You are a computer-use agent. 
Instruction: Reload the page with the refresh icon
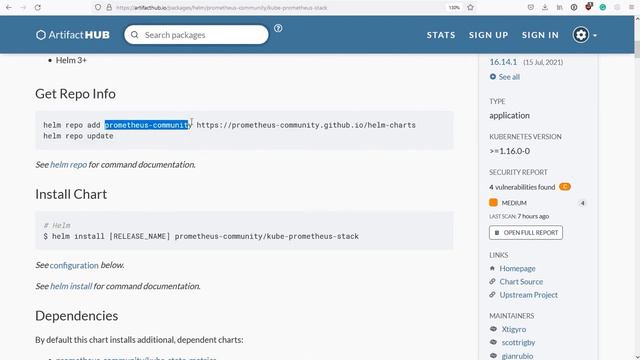38,7
